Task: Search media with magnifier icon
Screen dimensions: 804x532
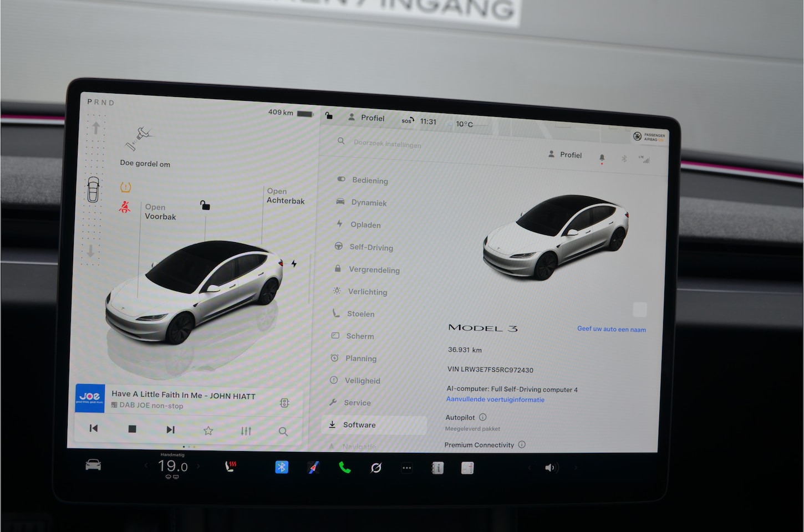Action: click(283, 431)
